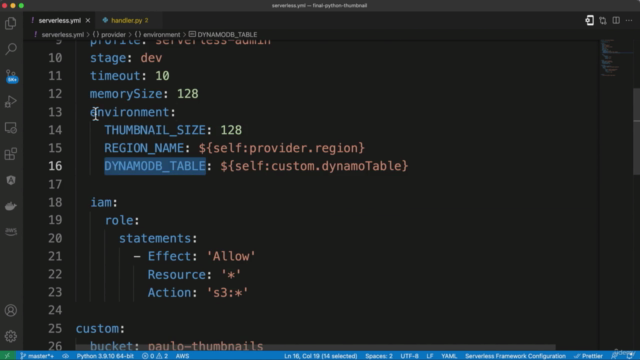The width and height of the screenshot is (640, 360).
Task: Click the iam: key on line 18
Action: point(104,202)
